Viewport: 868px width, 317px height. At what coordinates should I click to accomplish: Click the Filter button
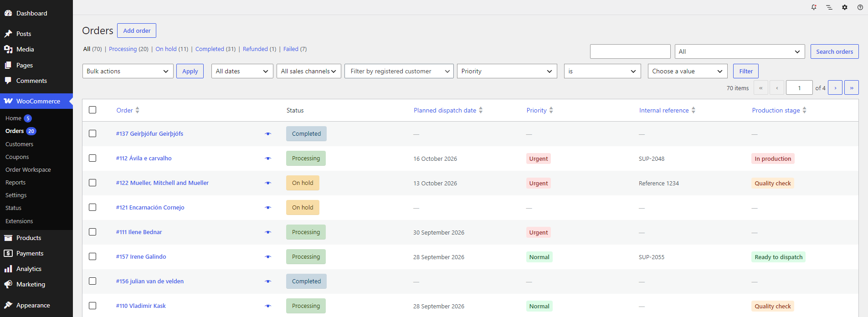pyautogui.click(x=746, y=71)
